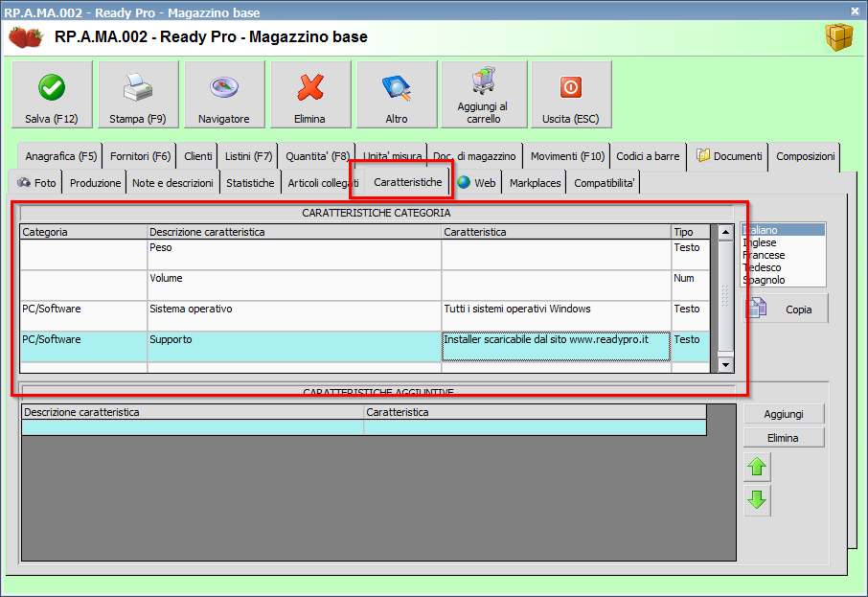The width and height of the screenshot is (868, 597).
Task: Open the Altro magnifier icon
Action: [397, 87]
